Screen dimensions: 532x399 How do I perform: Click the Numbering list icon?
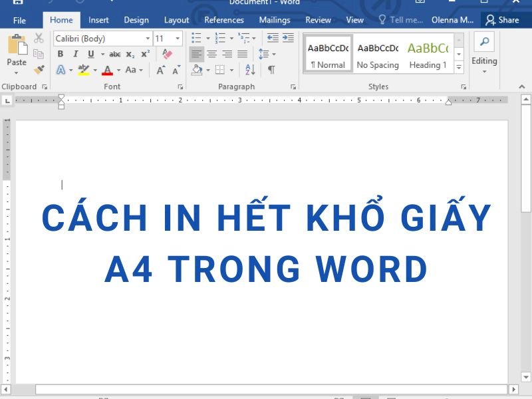(x=220, y=38)
